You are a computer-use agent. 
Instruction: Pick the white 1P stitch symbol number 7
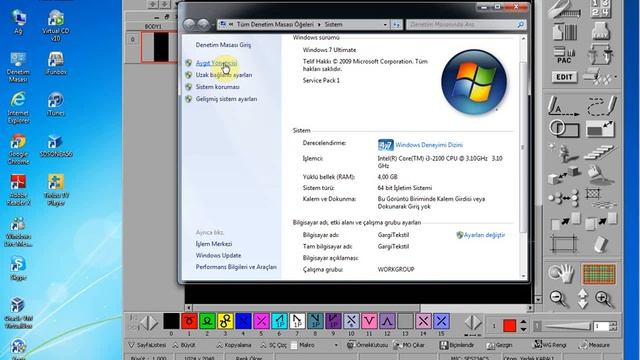[297, 321]
